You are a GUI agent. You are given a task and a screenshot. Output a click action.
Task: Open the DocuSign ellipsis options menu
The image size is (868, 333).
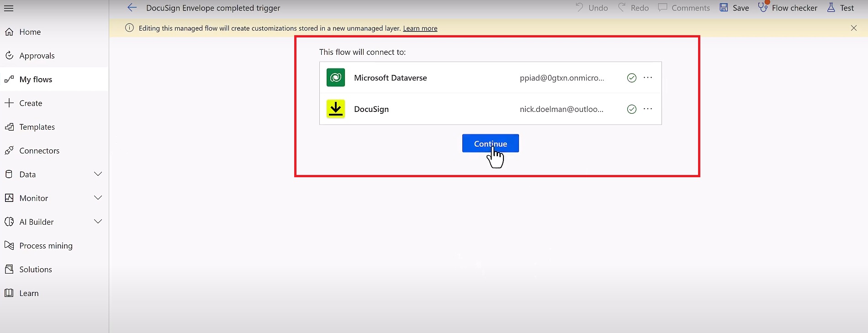(648, 109)
